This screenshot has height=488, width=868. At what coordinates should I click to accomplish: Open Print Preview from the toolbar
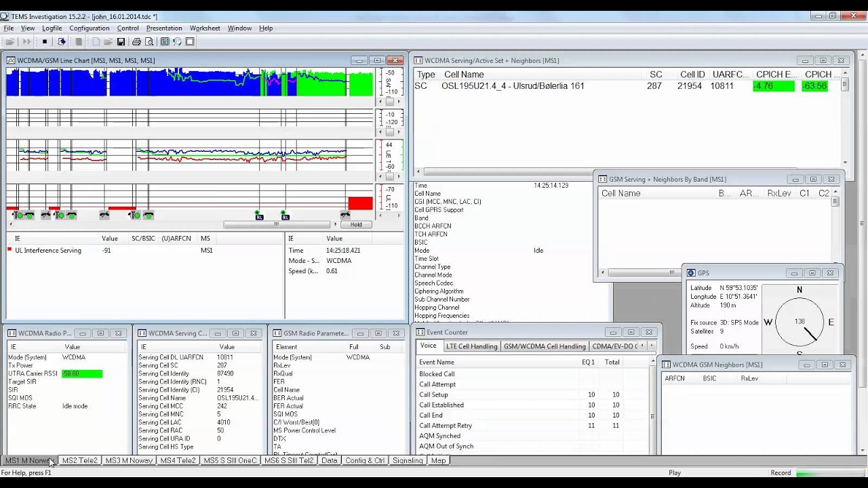click(x=149, y=42)
